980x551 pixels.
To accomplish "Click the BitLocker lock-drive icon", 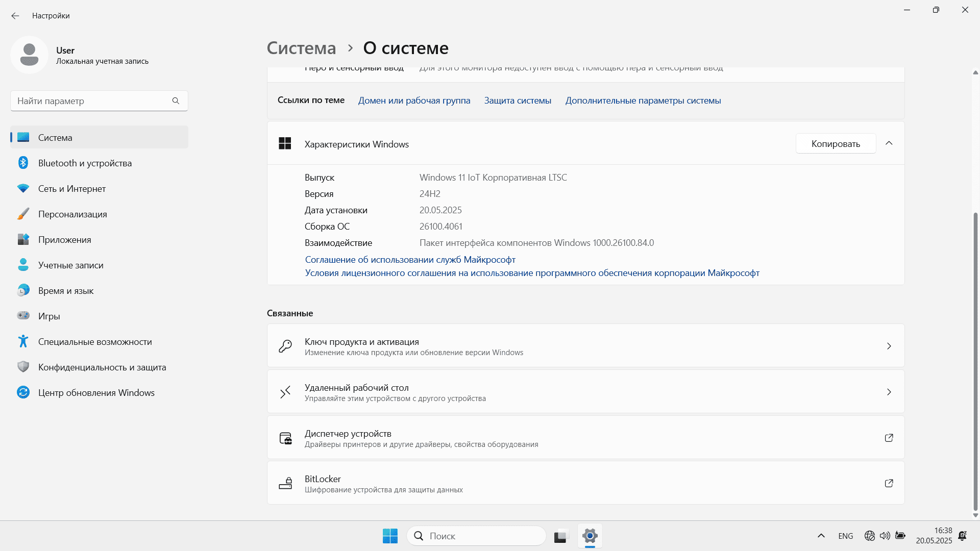I will click(x=285, y=483).
